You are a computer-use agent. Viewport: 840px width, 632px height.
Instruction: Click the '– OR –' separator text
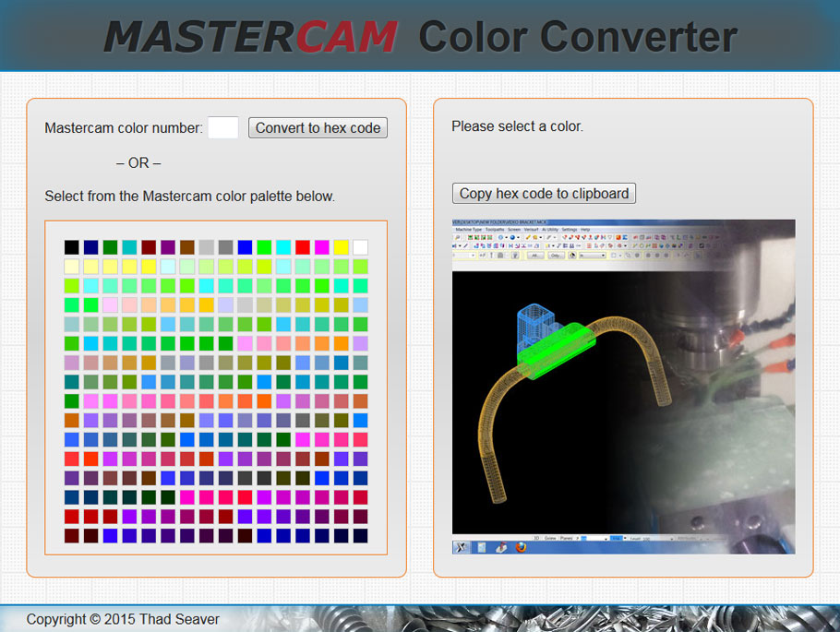(x=138, y=162)
